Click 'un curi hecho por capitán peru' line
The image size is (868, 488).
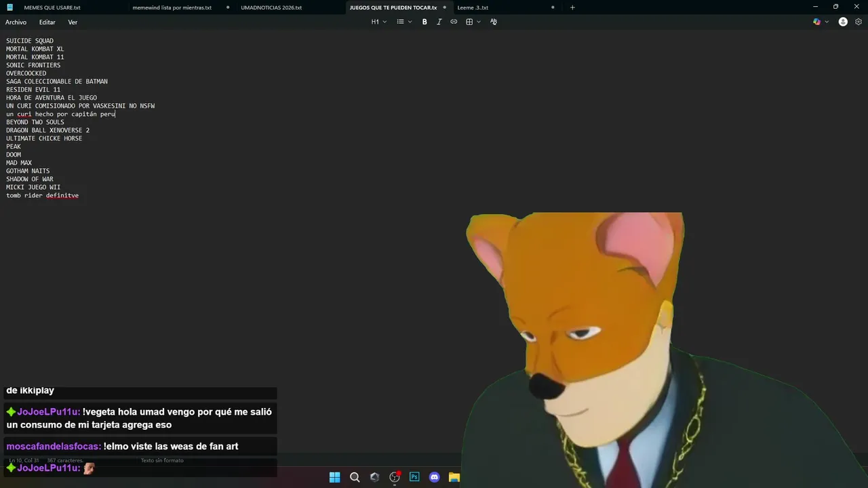tap(61, 114)
